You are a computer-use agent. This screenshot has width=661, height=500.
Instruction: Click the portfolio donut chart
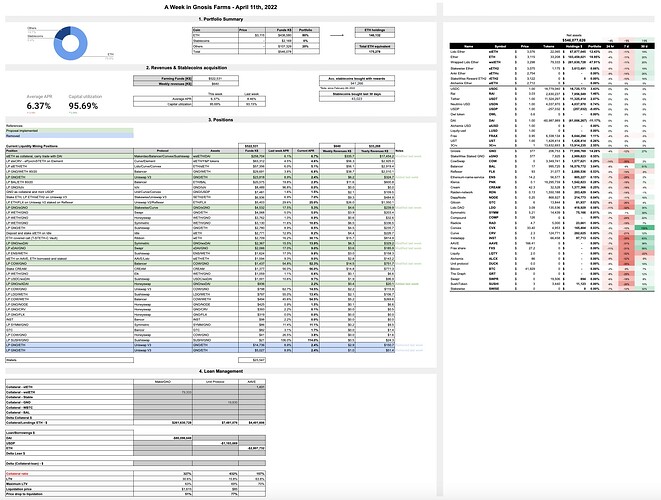pyautogui.click(x=71, y=43)
